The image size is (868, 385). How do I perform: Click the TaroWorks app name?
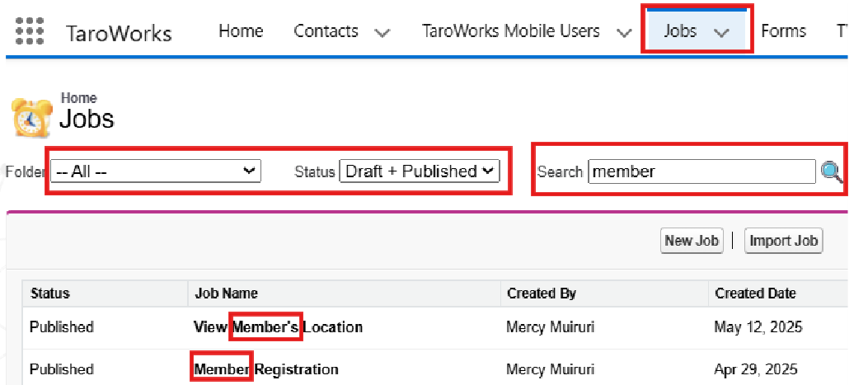(119, 33)
